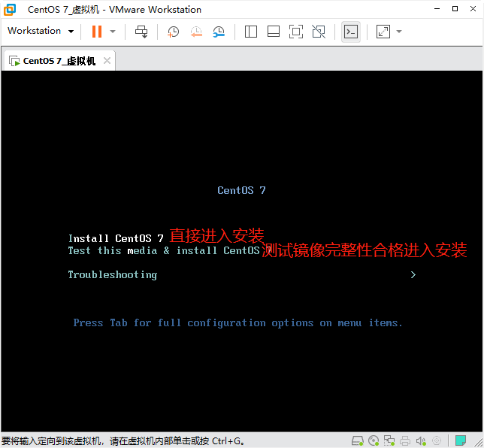
Task: Toggle the library sidebar panel
Action: (251, 32)
